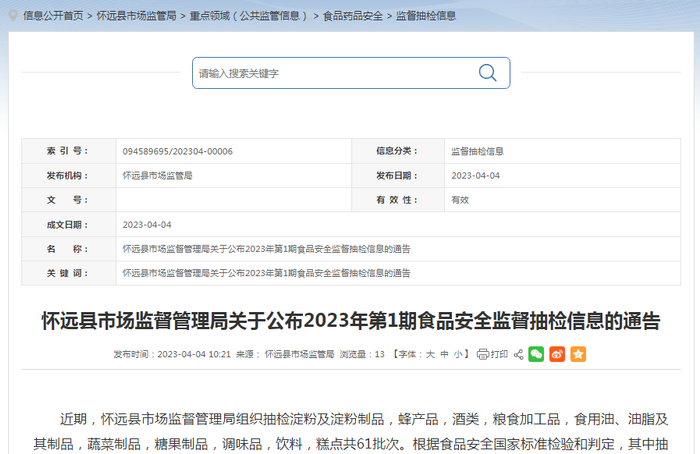The width and height of the screenshot is (700, 454).
Task: Open 信息公开首页 breadcrumb link
Action: tap(53, 16)
